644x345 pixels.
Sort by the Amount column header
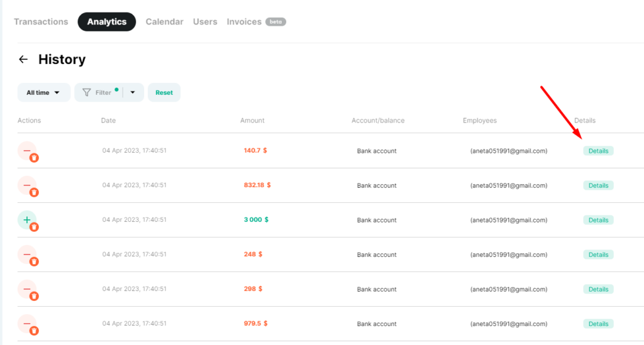tap(252, 121)
